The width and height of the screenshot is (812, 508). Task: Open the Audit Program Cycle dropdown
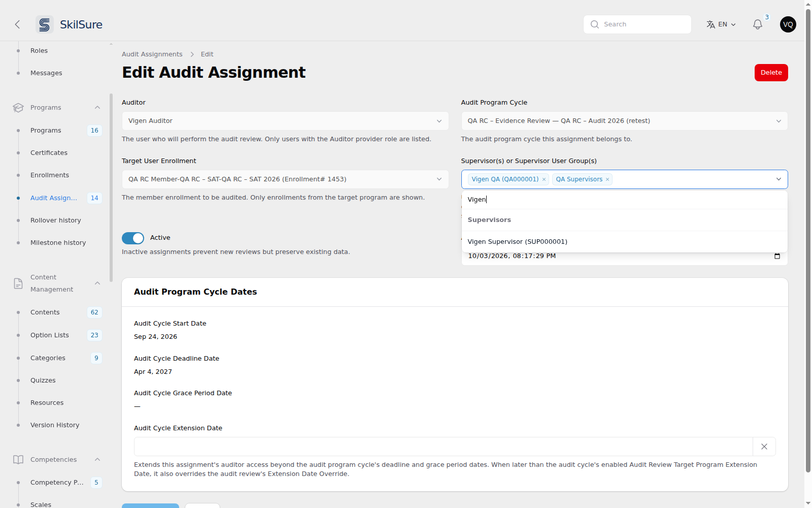(x=624, y=121)
